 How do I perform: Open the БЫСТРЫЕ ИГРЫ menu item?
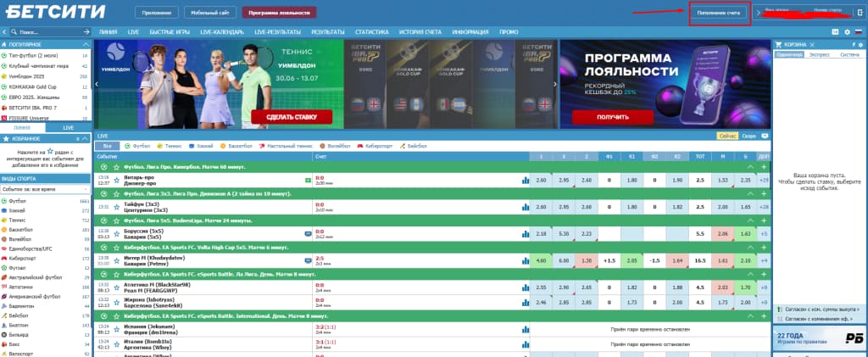point(170,32)
